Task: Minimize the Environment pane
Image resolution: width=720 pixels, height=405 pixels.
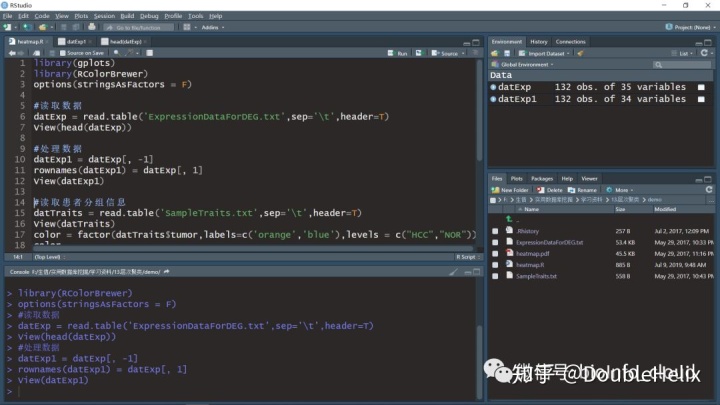Action: tap(698, 43)
